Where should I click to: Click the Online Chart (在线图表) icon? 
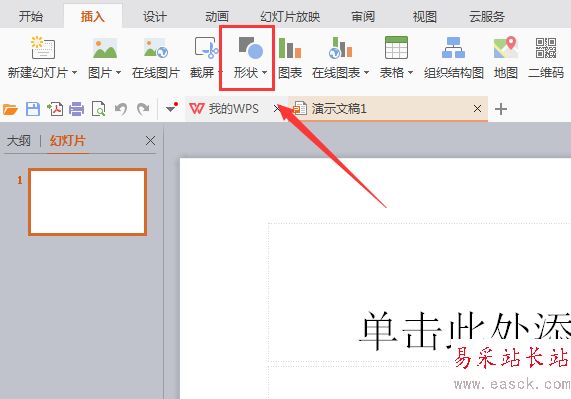340,48
